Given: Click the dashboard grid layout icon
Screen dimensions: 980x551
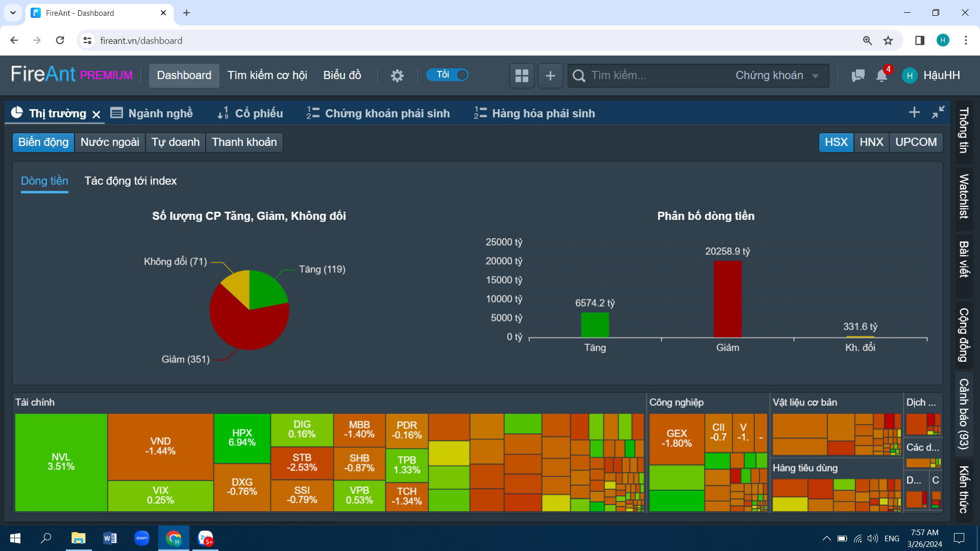Looking at the screenshot, I should (x=522, y=76).
